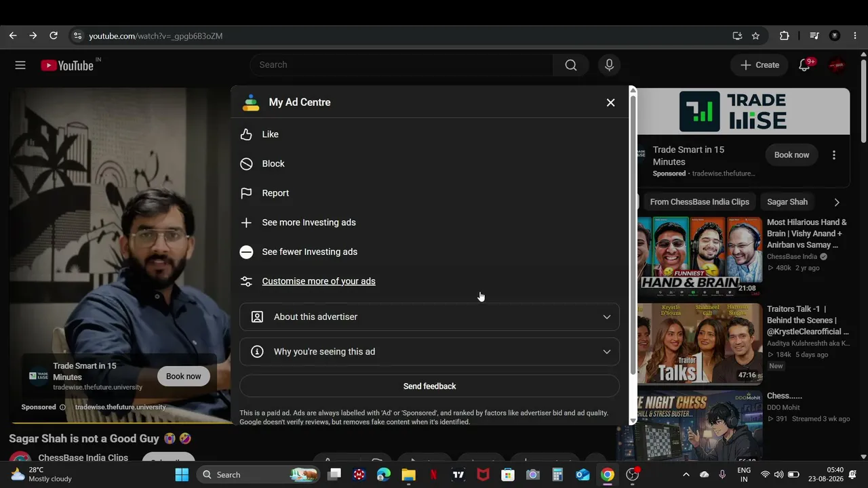868x488 pixels.
Task: Open Microsoft Store from the taskbar
Action: [508, 474]
